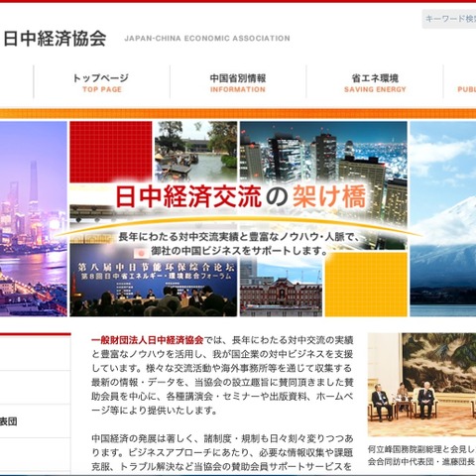Click the Mount Fuji banner image
The height and width of the screenshot is (476, 476).
pos(443,219)
